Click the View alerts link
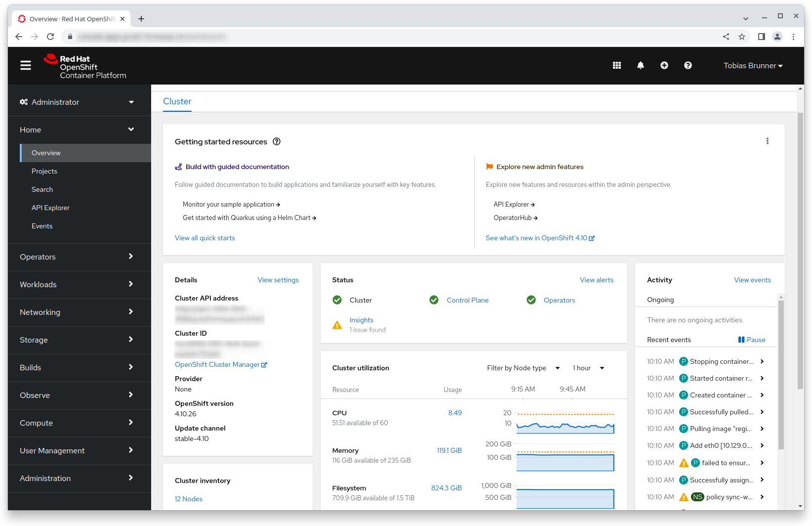The width and height of the screenshot is (812, 526). [596, 280]
